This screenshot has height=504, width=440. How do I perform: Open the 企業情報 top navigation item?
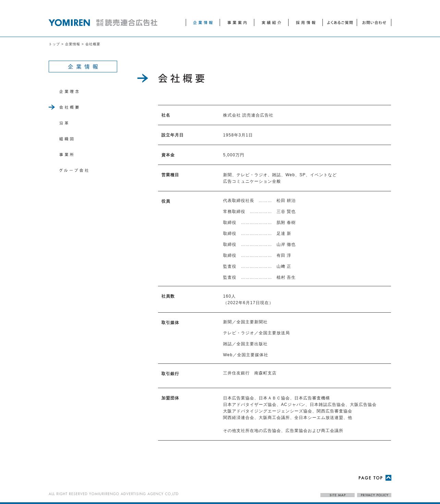pos(203,23)
